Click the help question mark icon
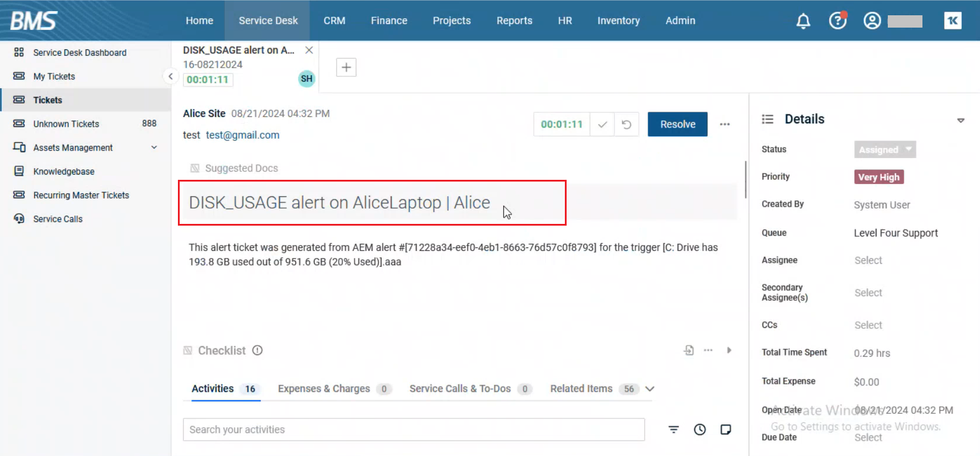The image size is (980, 456). tap(837, 21)
